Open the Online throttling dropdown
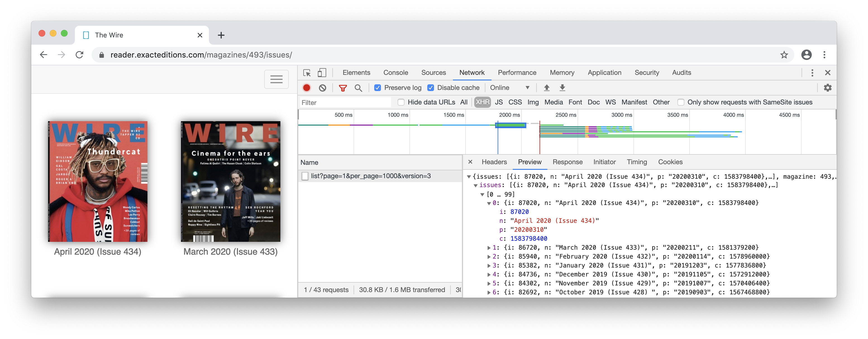Viewport: 868px width, 339px height. (509, 88)
